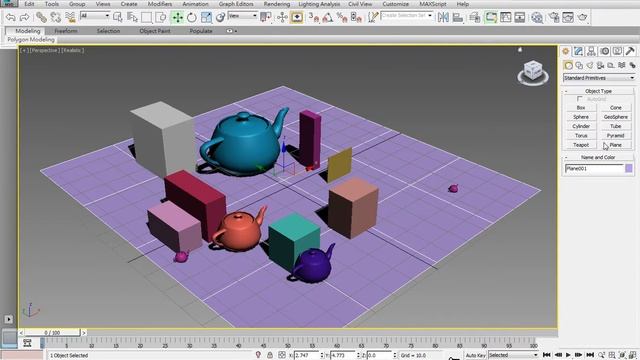
Task: Click the Render Production teapot icon
Action: 582,17
